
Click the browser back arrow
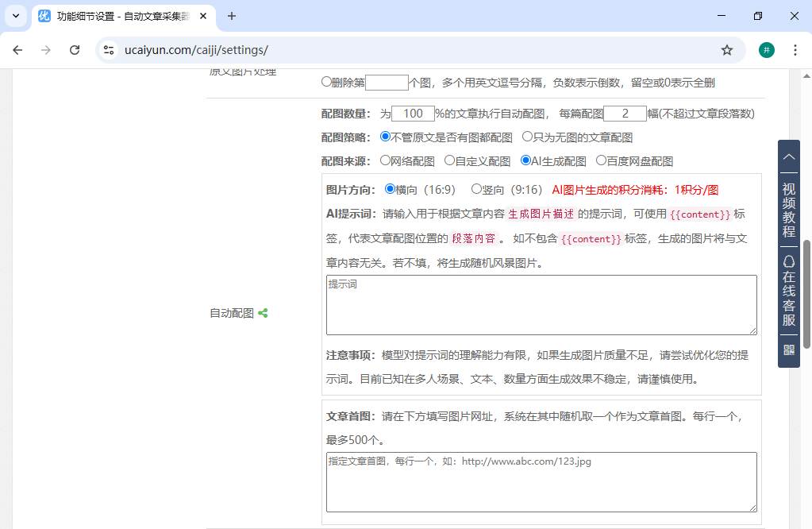(x=17, y=49)
